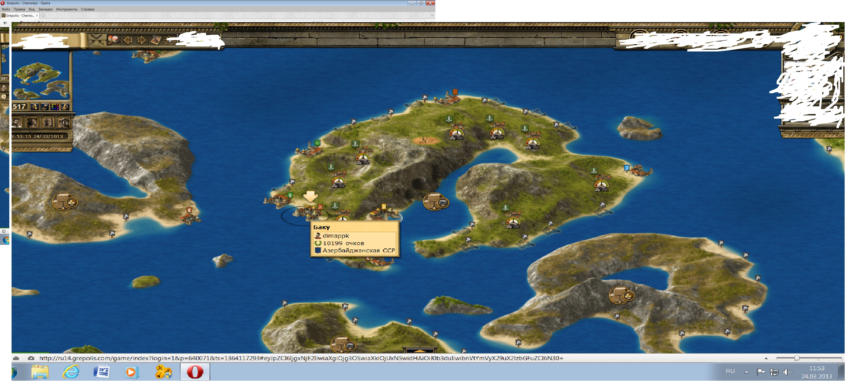Click the 517 counter below the minimap
Image resolution: width=868 pixels, height=385 pixels.
20,107
